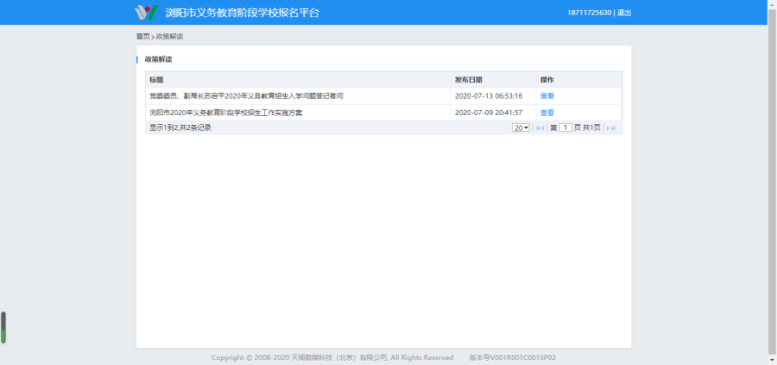Click the date 2020-07-13 06:53:16
This screenshot has width=777, height=365.
489,96
